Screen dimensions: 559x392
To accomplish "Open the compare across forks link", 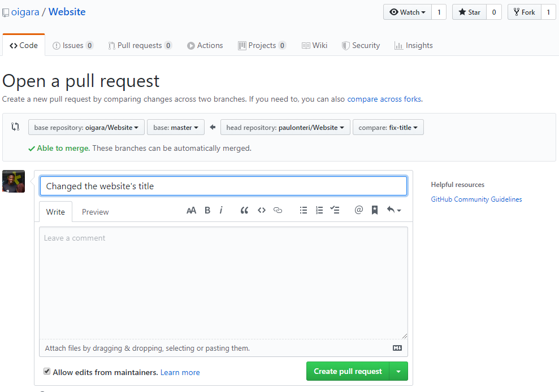I will (384, 99).
